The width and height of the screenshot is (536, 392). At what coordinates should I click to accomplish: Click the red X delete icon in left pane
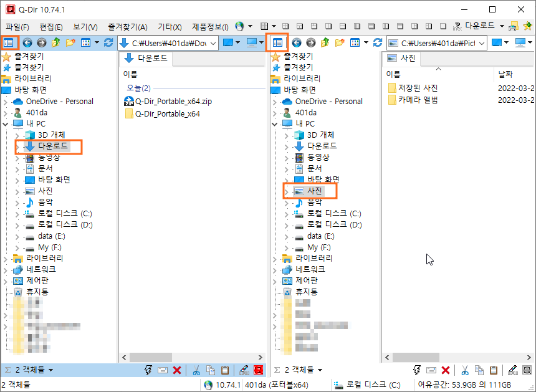(177, 370)
